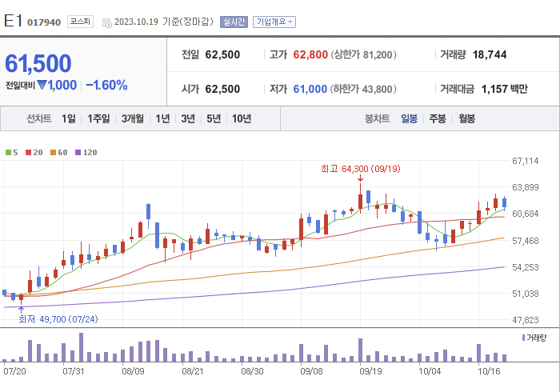This screenshot has width=560, height=392.
Task: Show the 5년 line chart
Action: (x=214, y=118)
